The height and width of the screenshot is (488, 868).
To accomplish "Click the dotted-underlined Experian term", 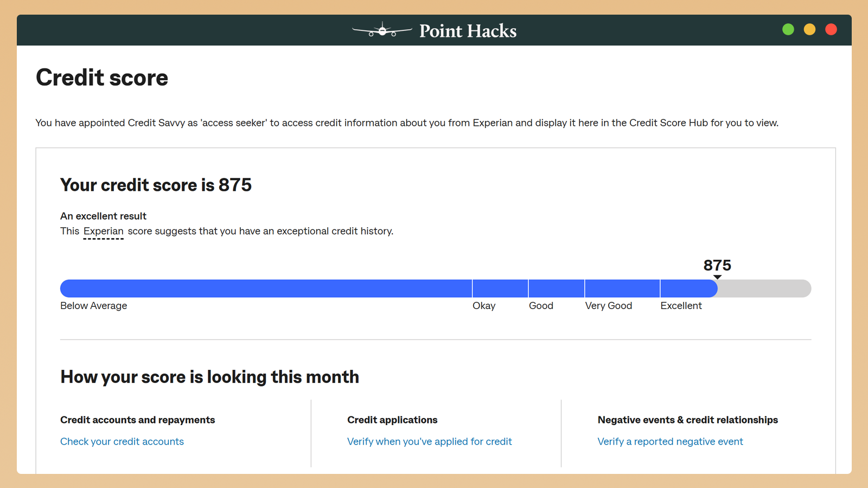I will pos(104,232).
